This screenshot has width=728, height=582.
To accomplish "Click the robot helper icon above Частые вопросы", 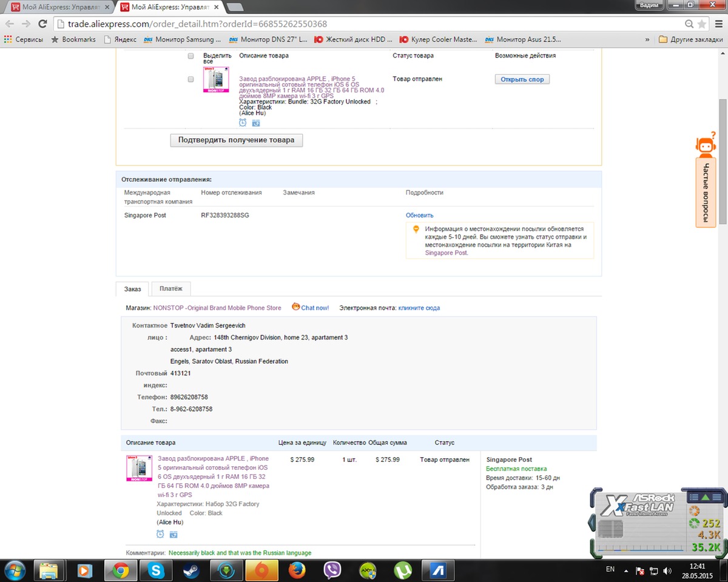I will click(705, 145).
